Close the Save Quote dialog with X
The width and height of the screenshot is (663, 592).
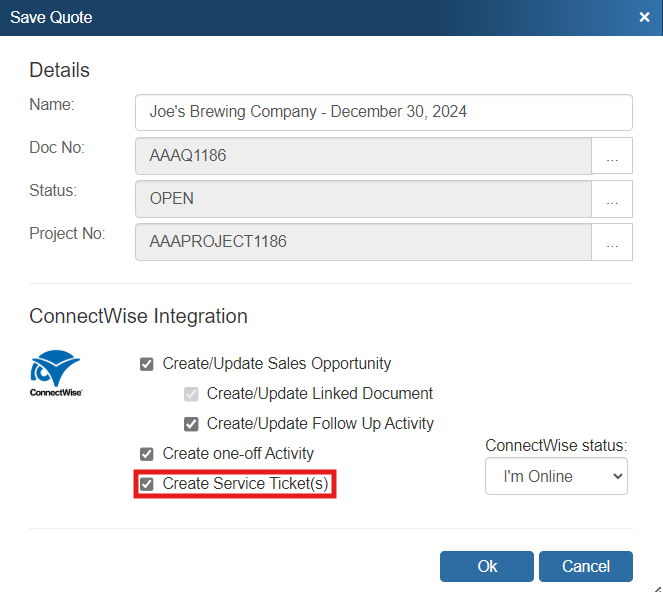(644, 17)
